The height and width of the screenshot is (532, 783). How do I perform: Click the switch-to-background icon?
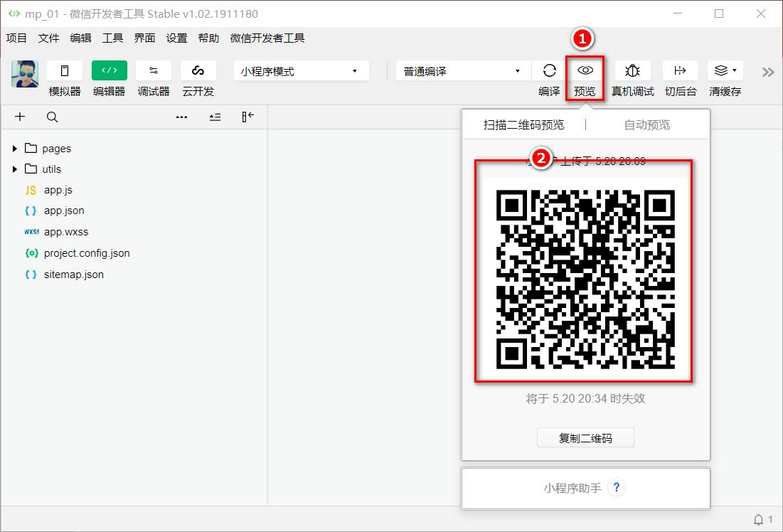tap(680, 70)
